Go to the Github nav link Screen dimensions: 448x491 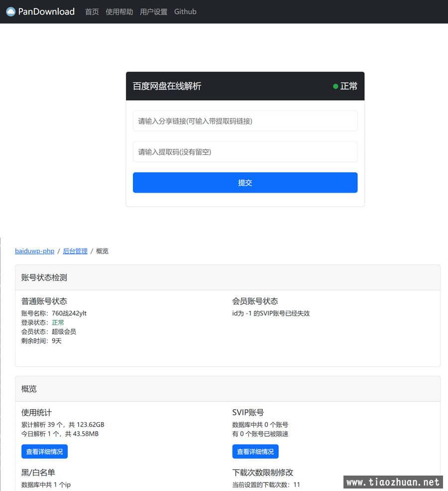point(185,12)
